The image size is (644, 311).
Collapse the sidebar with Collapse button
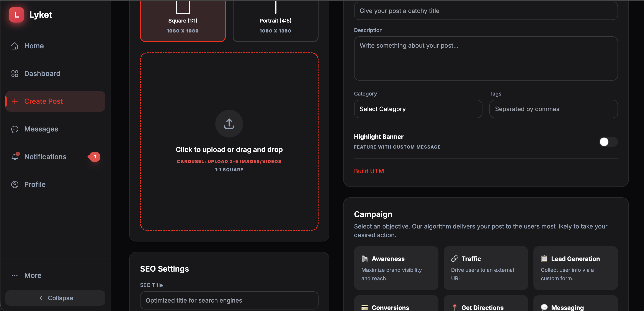pyautogui.click(x=55, y=298)
